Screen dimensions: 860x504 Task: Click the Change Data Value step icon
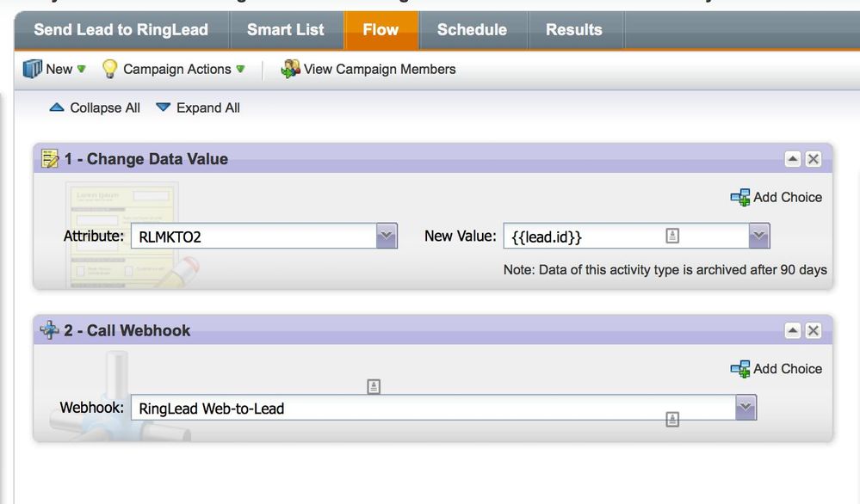[51, 159]
